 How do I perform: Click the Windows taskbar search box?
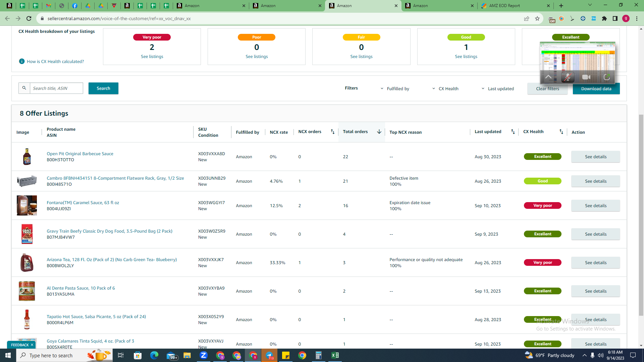click(x=64, y=355)
